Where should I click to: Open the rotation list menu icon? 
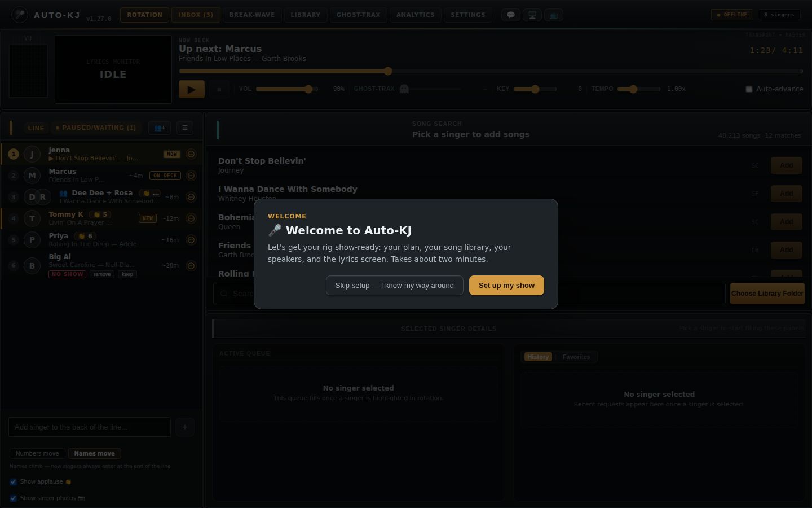(x=185, y=128)
